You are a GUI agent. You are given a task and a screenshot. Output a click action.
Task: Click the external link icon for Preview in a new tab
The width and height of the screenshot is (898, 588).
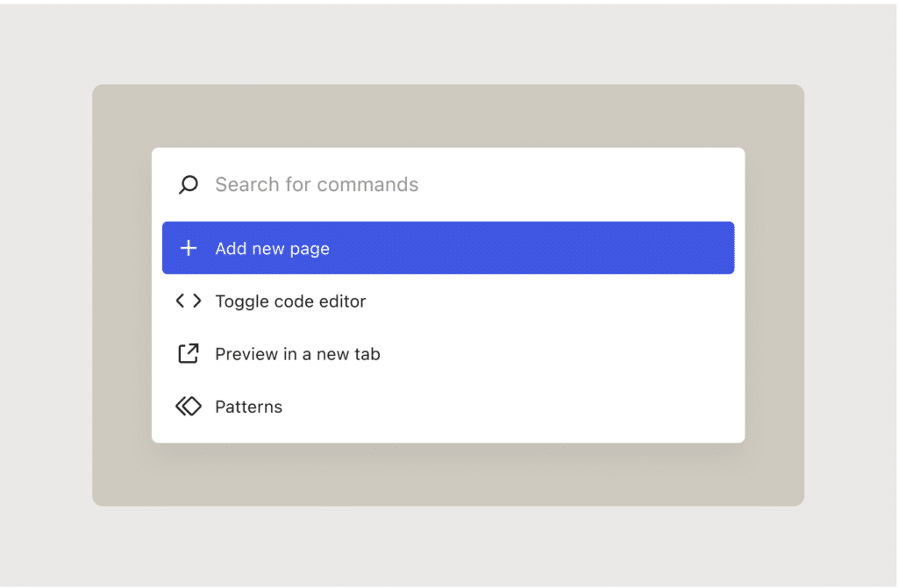pos(188,353)
